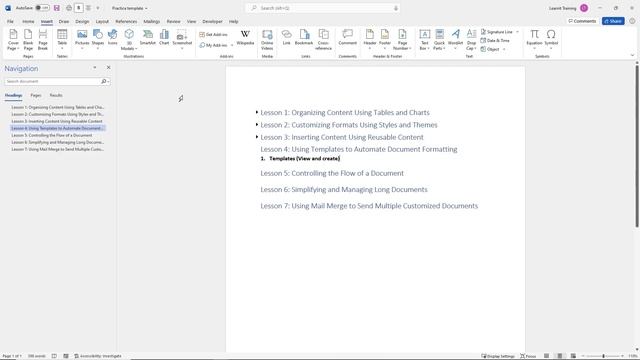This screenshot has height=360, width=640.
Task: Insert a Page Break
Action: click(x=43, y=40)
